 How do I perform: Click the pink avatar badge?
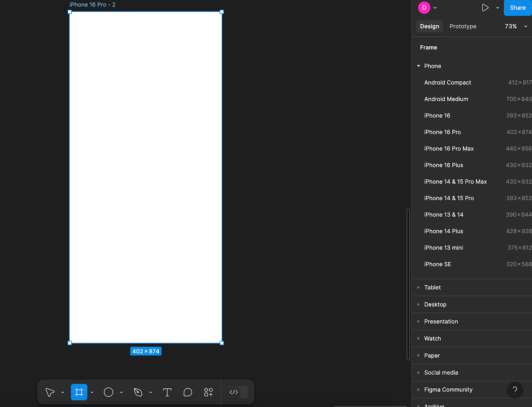(422, 8)
